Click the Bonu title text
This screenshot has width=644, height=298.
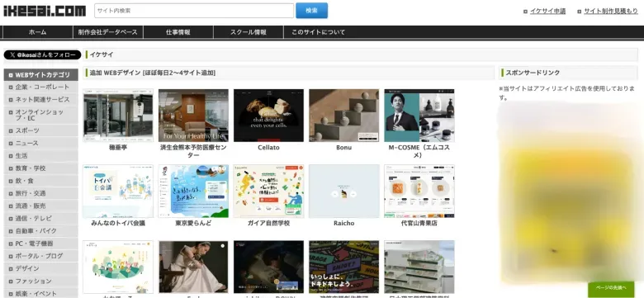[344, 148]
